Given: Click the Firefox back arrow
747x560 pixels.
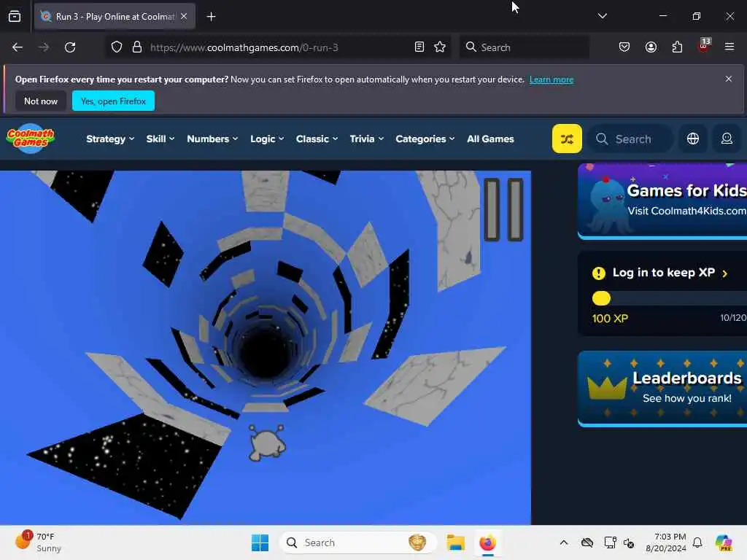Looking at the screenshot, I should click(18, 47).
